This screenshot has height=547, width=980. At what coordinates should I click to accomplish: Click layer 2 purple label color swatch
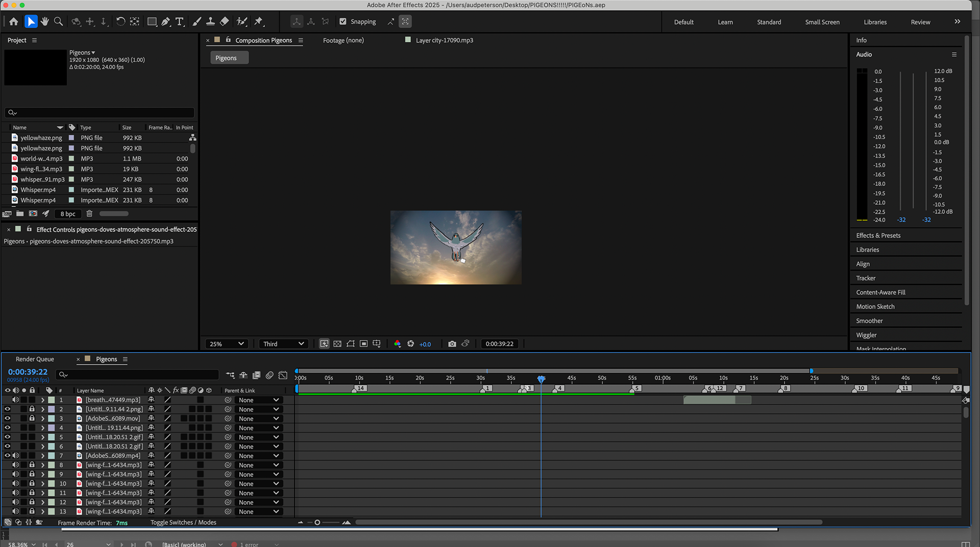click(x=52, y=409)
